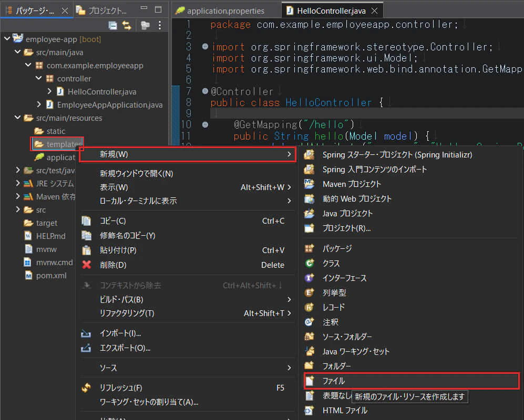
Task: Expand the HelloController.java node
Action: coord(49,91)
